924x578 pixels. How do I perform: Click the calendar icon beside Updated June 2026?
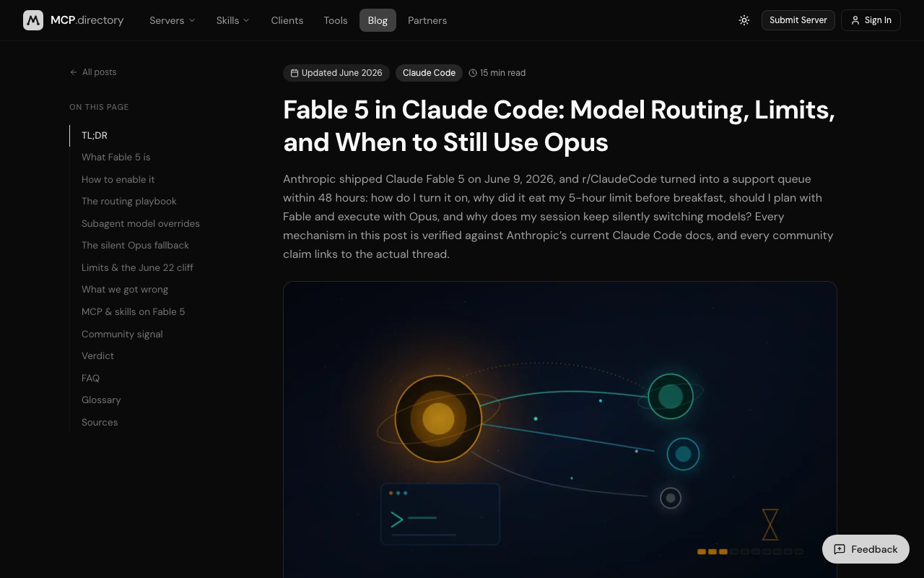[295, 73]
